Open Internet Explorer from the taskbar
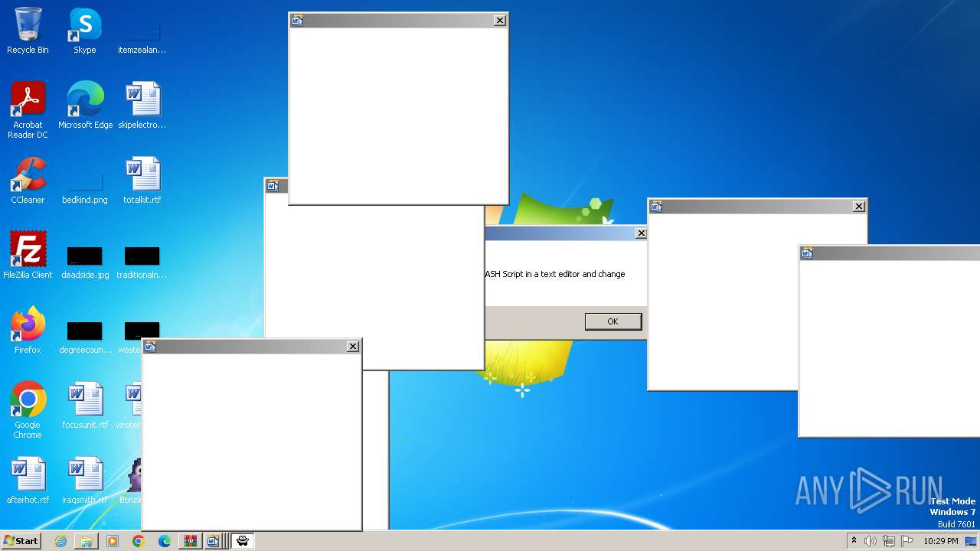Image resolution: width=980 pixels, height=551 pixels. pyautogui.click(x=60, y=541)
